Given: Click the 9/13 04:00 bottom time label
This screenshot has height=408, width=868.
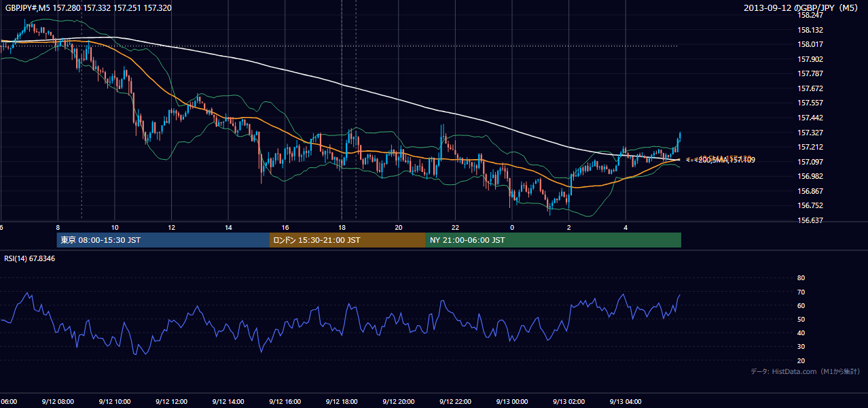Looking at the screenshot, I should tap(626, 401).
